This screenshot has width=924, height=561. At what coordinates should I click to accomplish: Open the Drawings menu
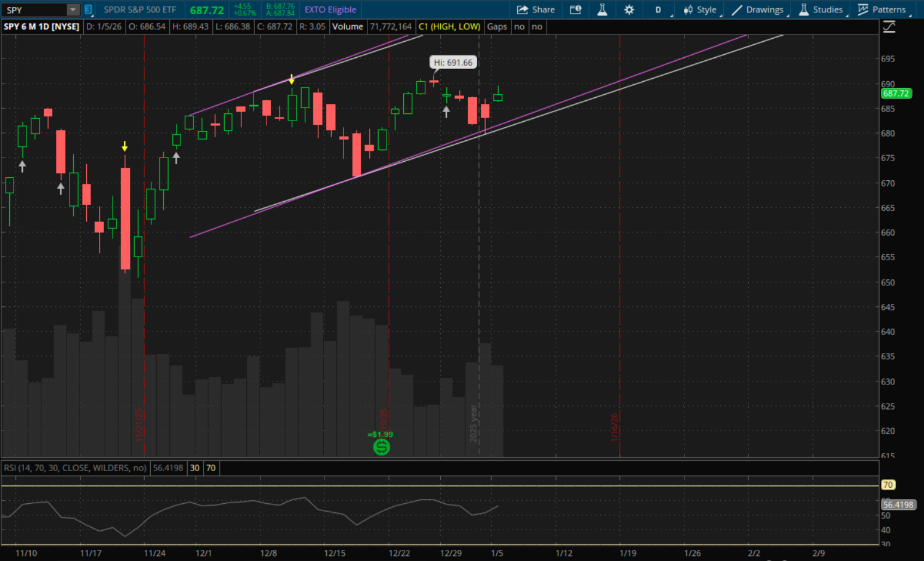(x=758, y=10)
